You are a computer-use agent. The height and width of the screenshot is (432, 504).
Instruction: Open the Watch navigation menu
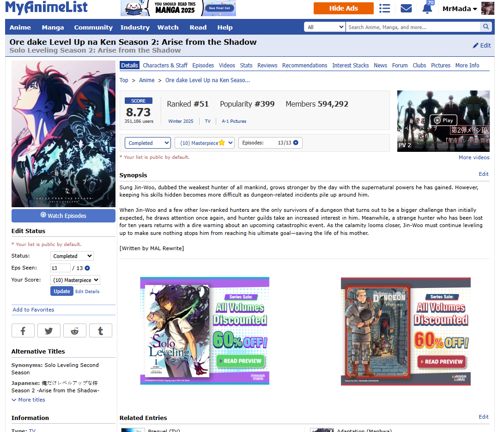point(168,27)
